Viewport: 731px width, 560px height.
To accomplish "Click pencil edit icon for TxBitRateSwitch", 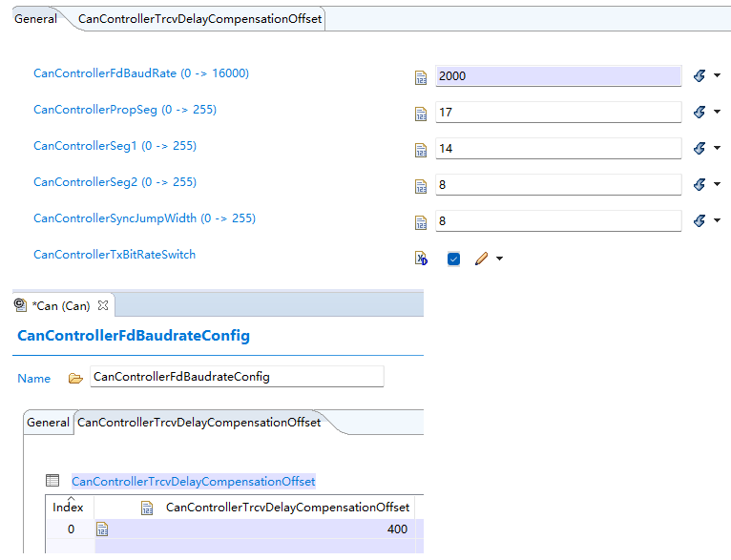I will [x=481, y=259].
